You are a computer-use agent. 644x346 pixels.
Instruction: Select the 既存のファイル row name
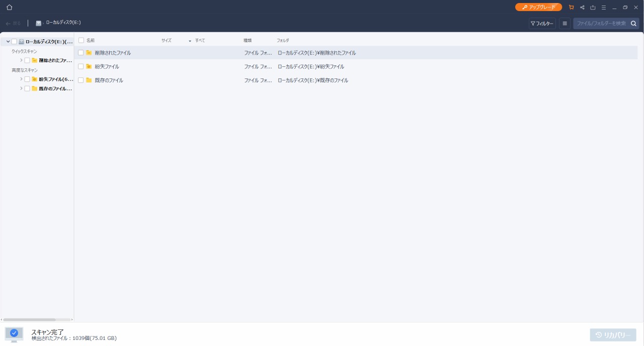point(109,80)
